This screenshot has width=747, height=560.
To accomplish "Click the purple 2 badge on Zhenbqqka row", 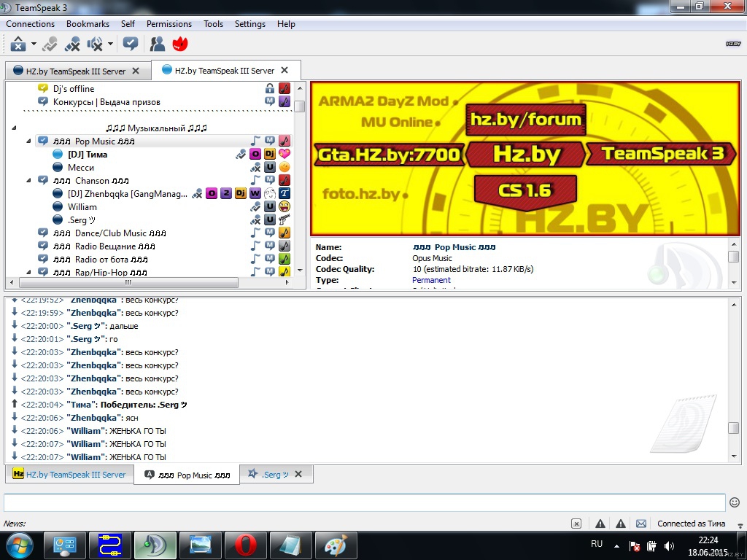I will 226,193.
